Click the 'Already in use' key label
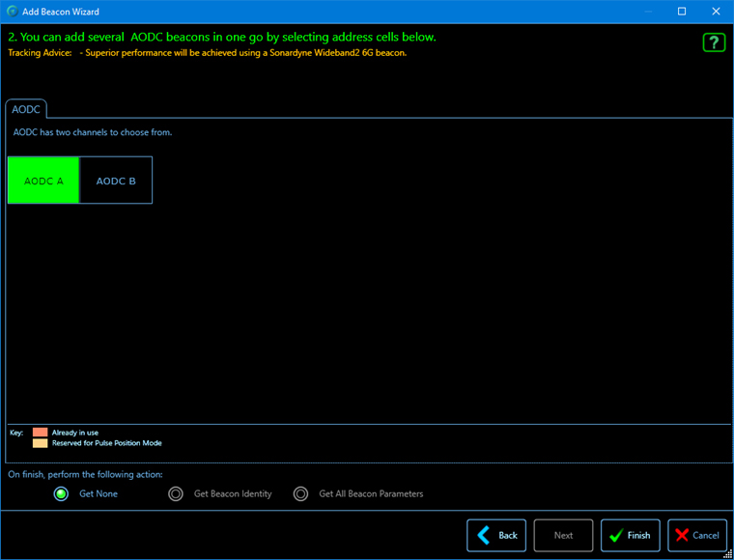 pos(75,433)
